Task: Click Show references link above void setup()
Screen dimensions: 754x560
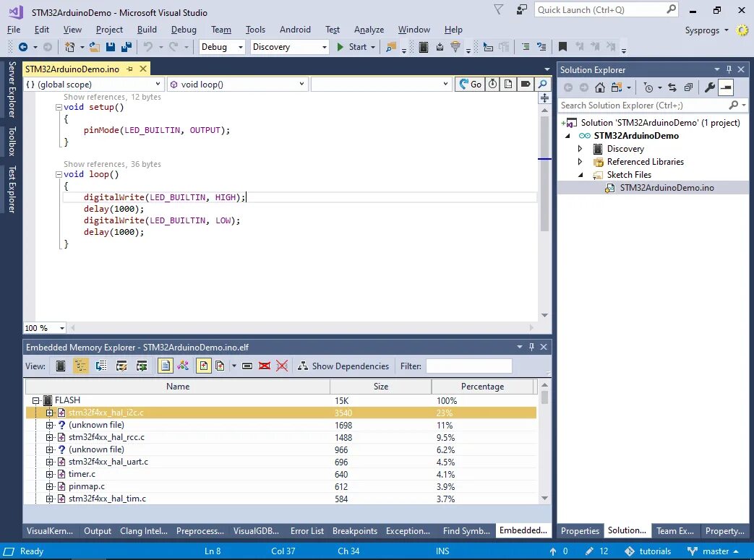Action: (94, 97)
